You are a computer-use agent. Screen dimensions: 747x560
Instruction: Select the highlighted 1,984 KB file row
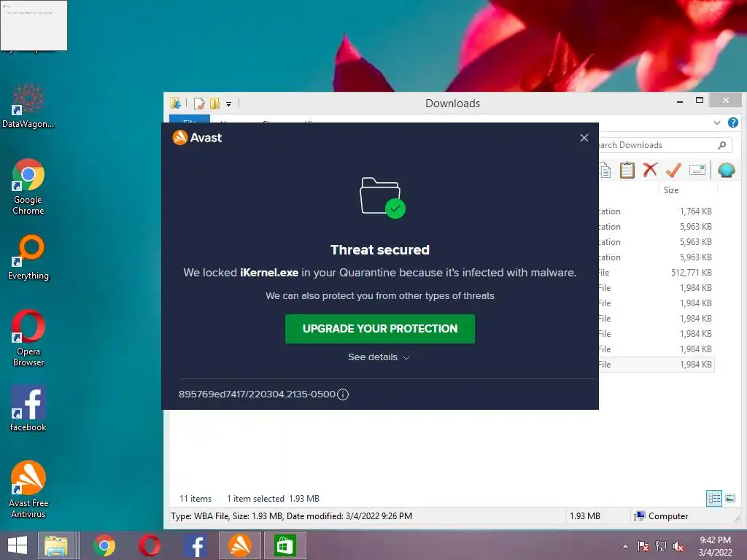pyautogui.click(x=657, y=365)
